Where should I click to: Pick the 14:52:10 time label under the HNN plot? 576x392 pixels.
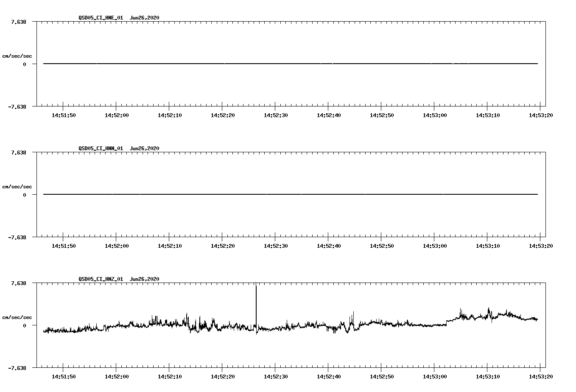pyautogui.click(x=170, y=246)
